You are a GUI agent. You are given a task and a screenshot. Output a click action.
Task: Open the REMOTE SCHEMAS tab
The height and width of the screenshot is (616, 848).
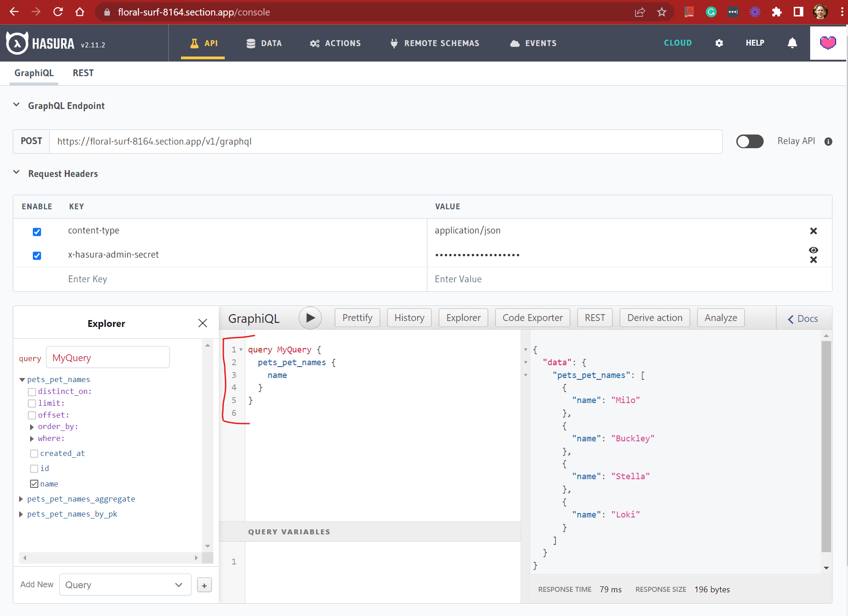pos(434,43)
